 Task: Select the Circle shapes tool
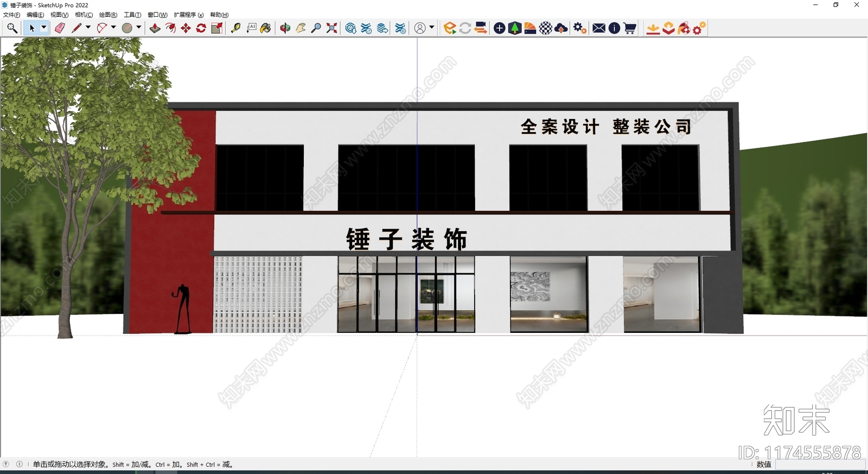(127, 28)
